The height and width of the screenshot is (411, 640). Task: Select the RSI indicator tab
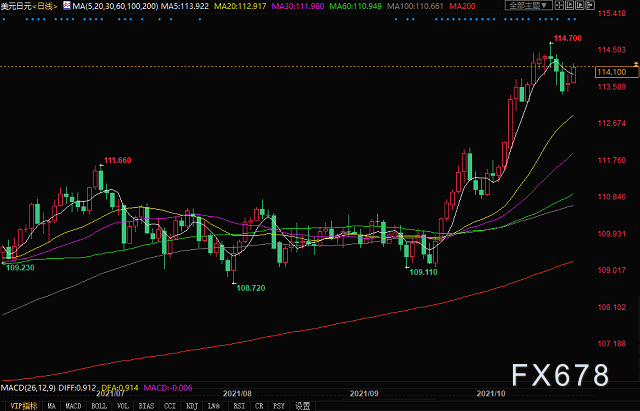pyautogui.click(x=239, y=406)
